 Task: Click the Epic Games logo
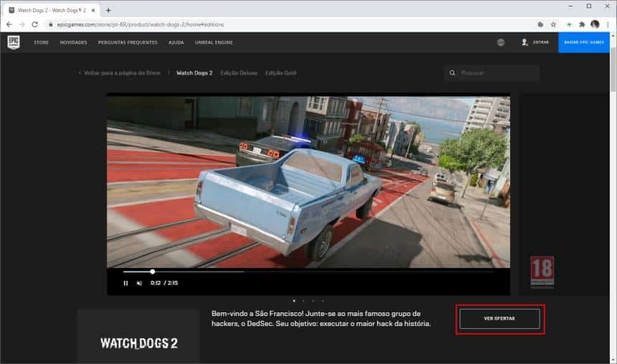[14, 42]
